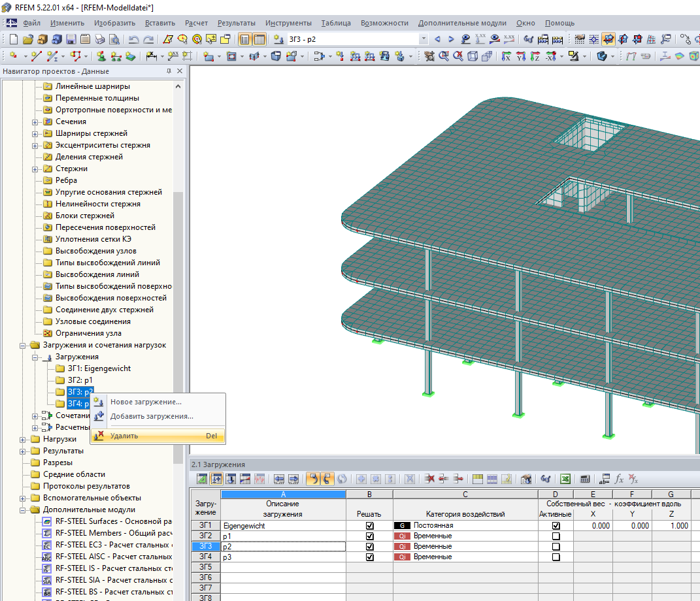Image resolution: width=700 pixels, height=601 pixels.
Task: Click red Qi swatch in ЗГ4 row
Action: (x=402, y=557)
